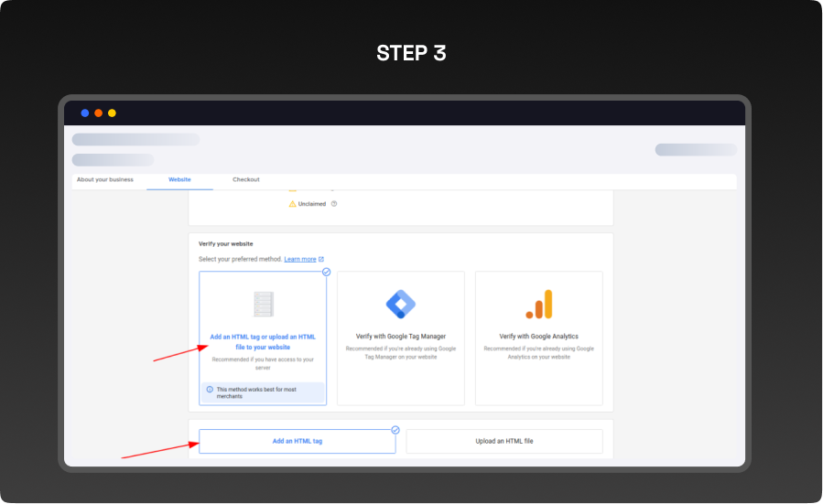This screenshot has height=504, width=823.
Task: Click the external link icon beside Learn more
Action: [x=321, y=260]
